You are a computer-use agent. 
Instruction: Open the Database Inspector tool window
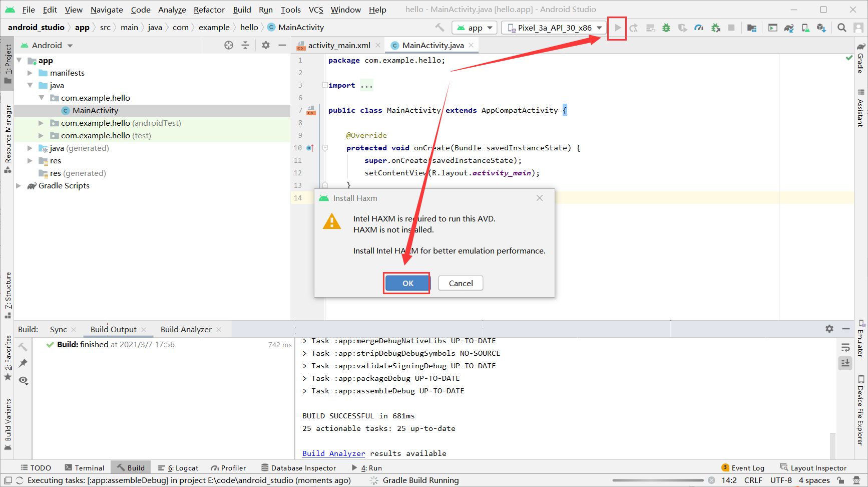298,467
